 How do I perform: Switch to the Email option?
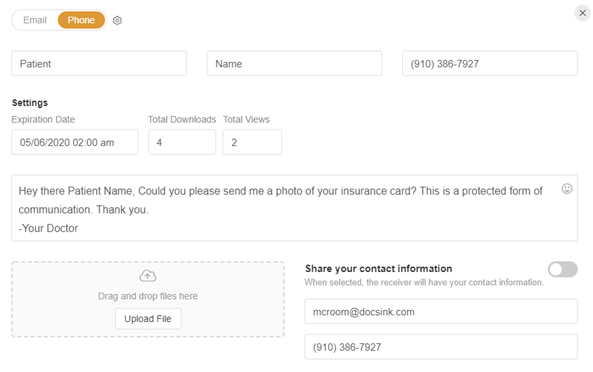35,20
